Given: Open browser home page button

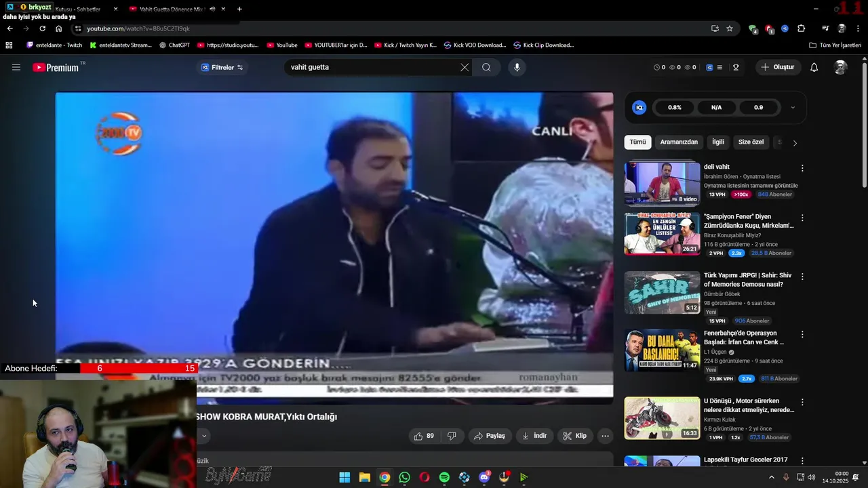Looking at the screenshot, I should tap(58, 28).
